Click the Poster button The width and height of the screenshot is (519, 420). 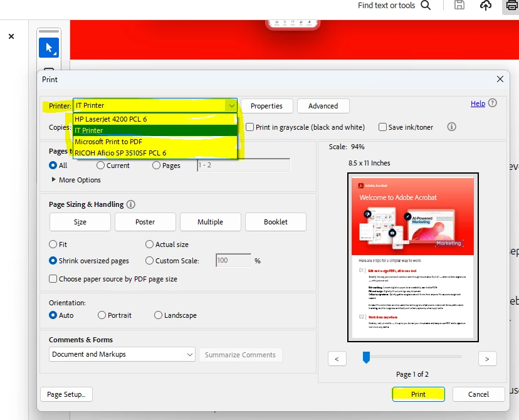click(145, 222)
